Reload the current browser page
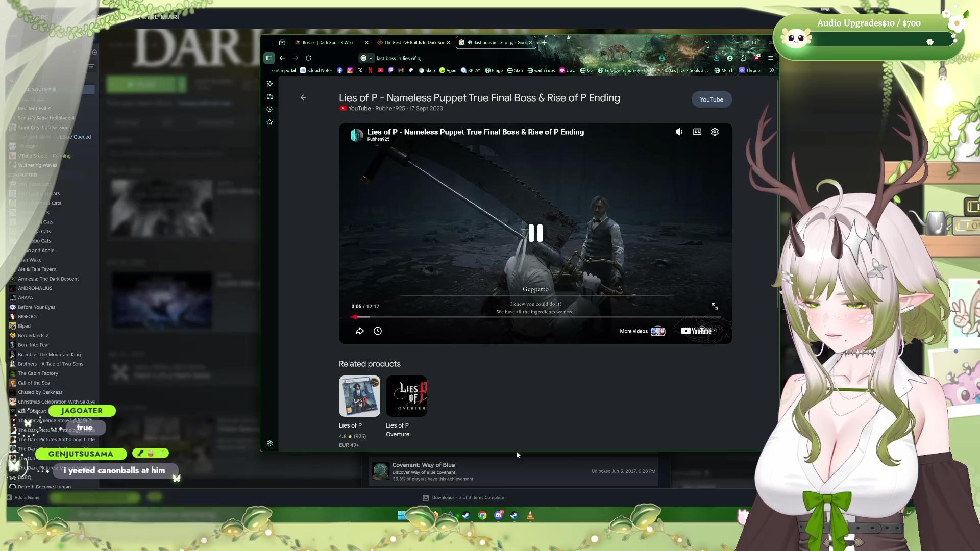This screenshot has width=980, height=551. (x=308, y=58)
